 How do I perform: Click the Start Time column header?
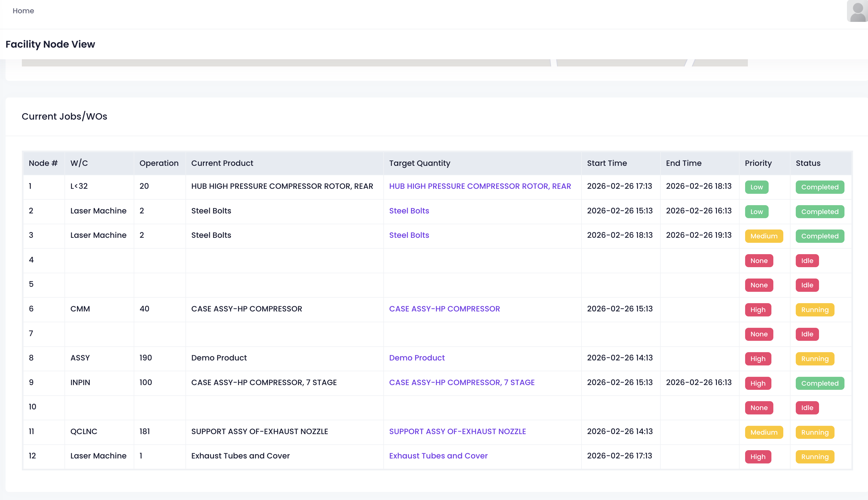606,163
